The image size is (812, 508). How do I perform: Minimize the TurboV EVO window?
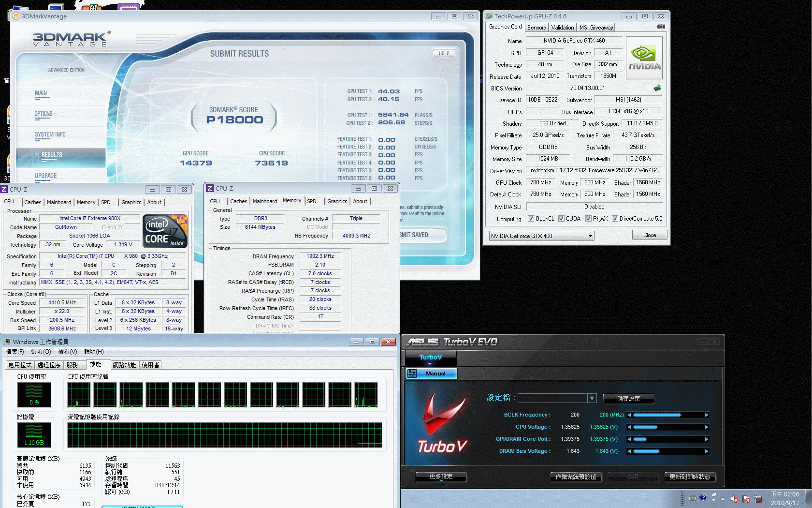coord(702,342)
